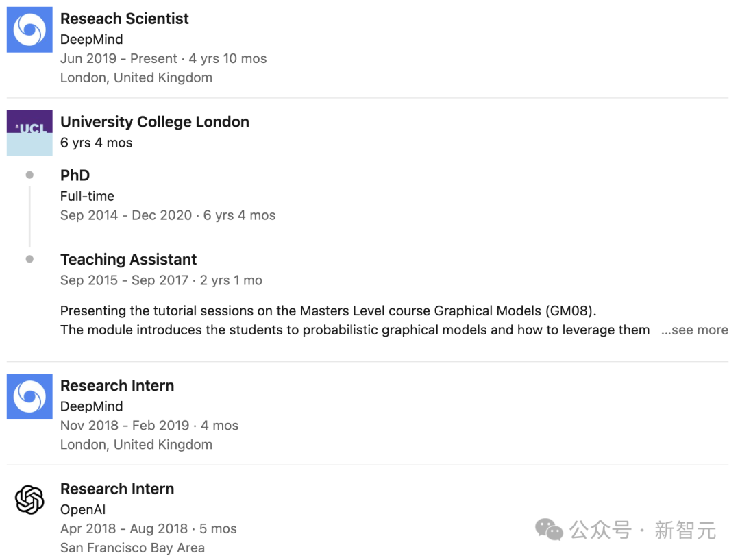This screenshot has height=560, width=740.
Task: Open the UCL logo thumbnail
Action: click(x=29, y=133)
